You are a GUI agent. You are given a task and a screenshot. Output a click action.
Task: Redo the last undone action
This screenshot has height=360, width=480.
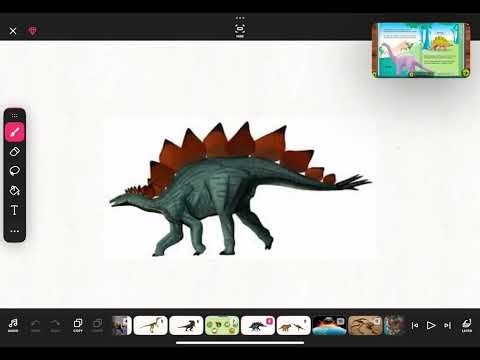pyautogui.click(x=55, y=325)
